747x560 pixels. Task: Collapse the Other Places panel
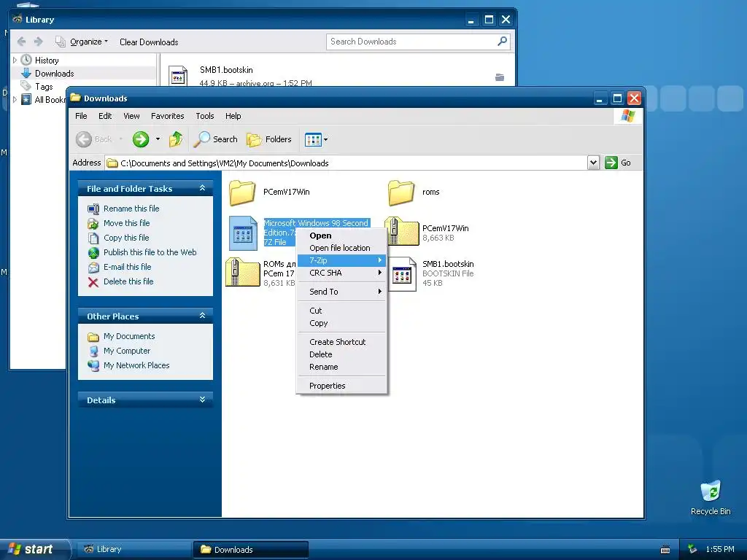(x=203, y=316)
